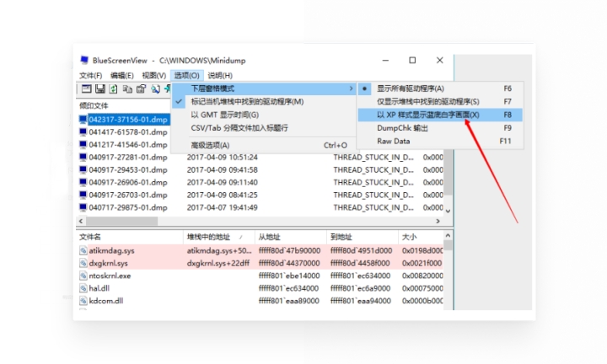Click lower pane scrollbar up arrow
This screenshot has width=607, height=364.
click(448, 235)
